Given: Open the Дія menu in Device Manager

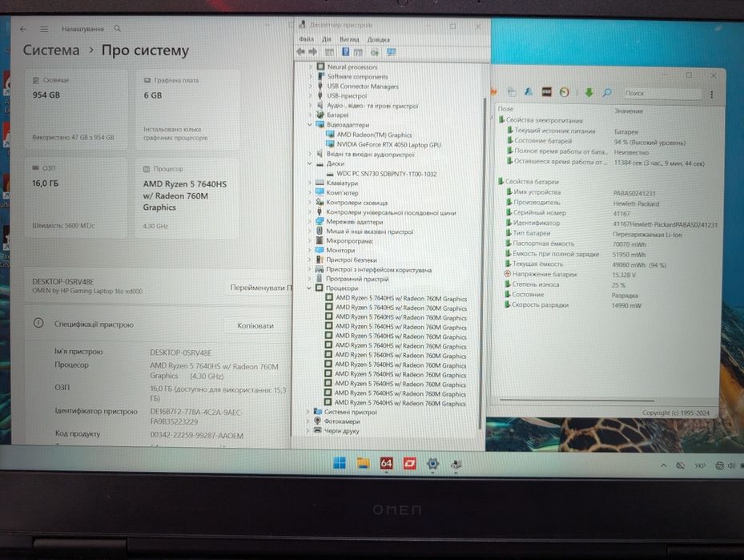Looking at the screenshot, I should tap(327, 39).
